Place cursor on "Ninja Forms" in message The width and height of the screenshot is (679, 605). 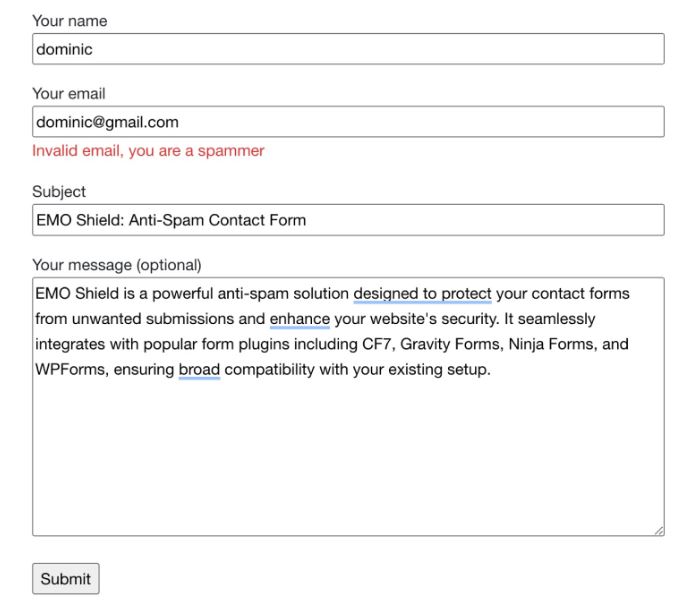pyautogui.click(x=553, y=344)
